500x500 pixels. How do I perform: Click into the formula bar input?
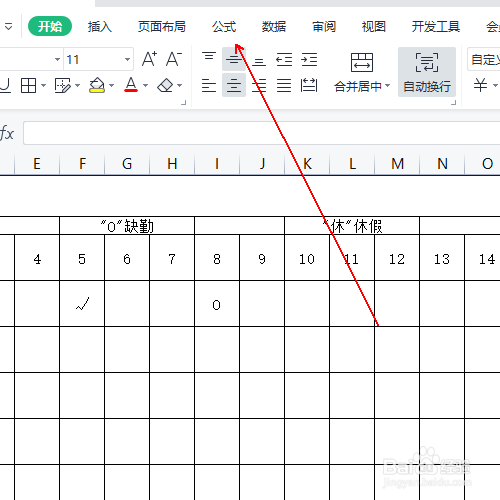pos(262,133)
